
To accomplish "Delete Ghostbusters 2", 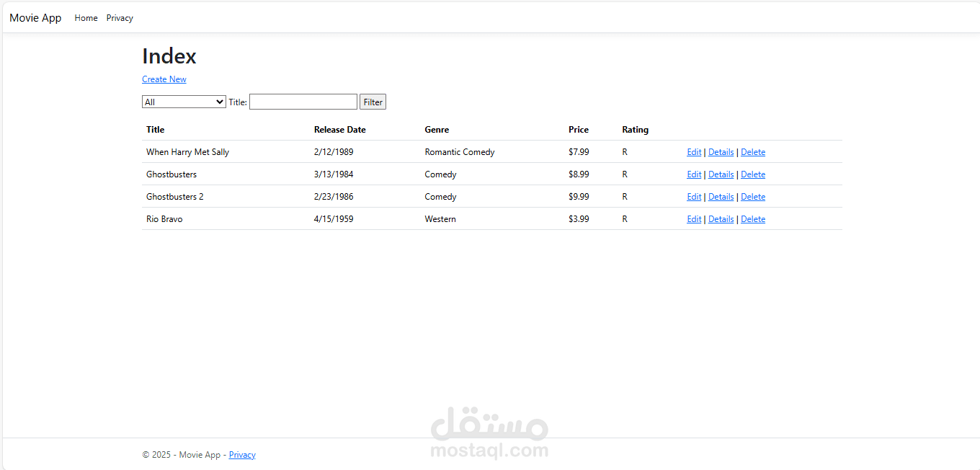I will [x=753, y=197].
